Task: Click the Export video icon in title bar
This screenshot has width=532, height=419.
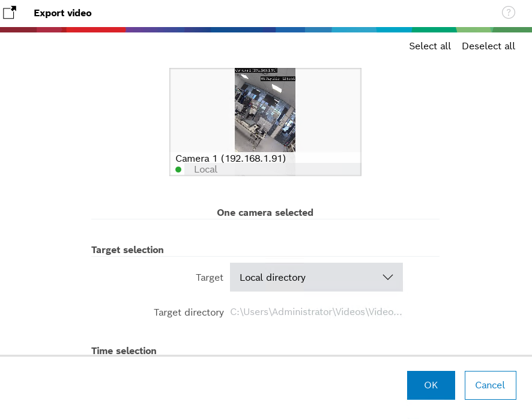Action: (x=10, y=13)
